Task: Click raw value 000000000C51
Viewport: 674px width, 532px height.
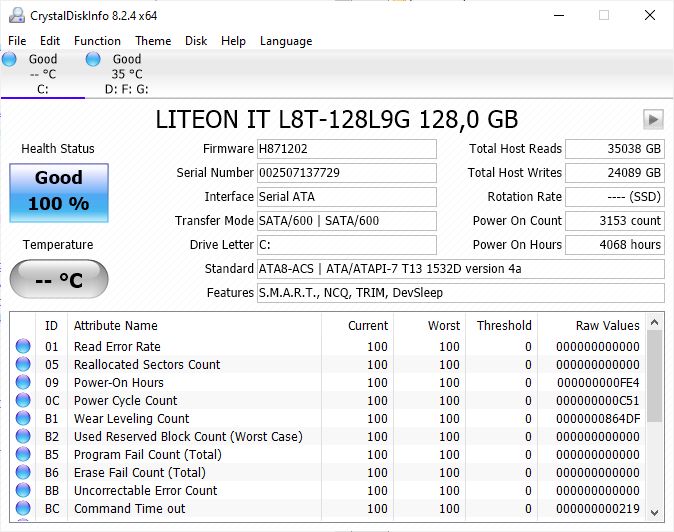Action: point(598,401)
